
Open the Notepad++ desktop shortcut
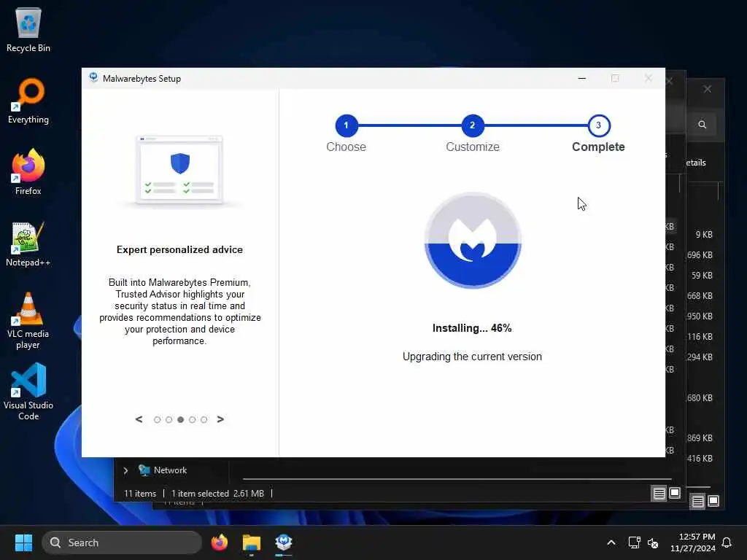[x=28, y=244]
